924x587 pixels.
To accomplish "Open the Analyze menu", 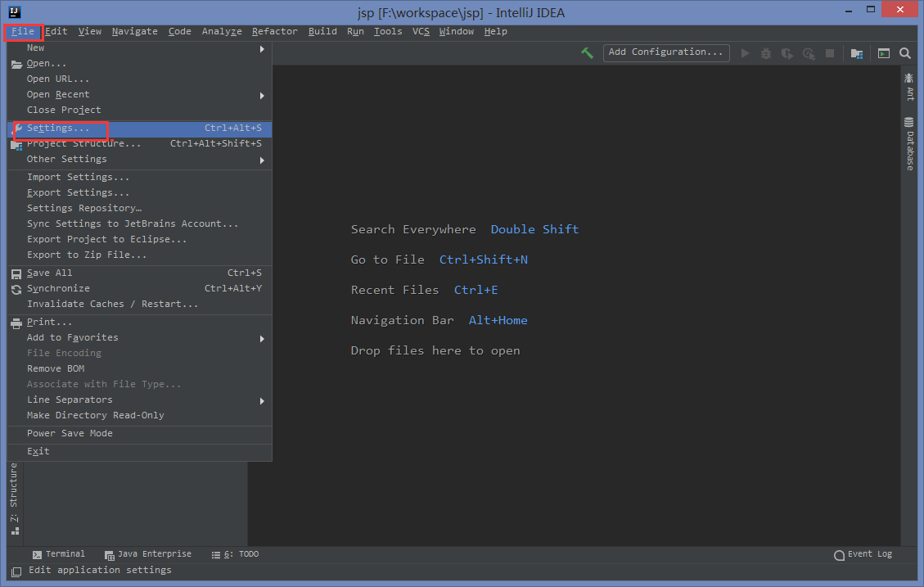I will pyautogui.click(x=222, y=32).
